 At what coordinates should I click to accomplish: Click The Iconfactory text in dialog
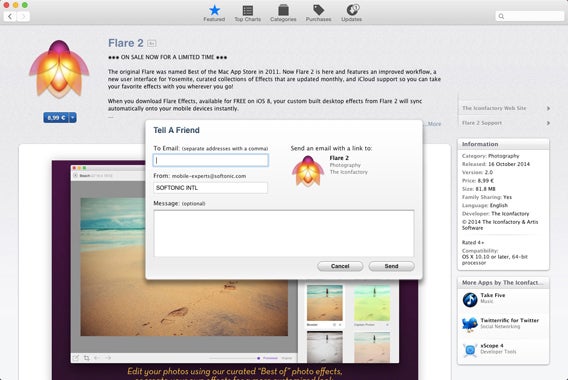coord(348,172)
